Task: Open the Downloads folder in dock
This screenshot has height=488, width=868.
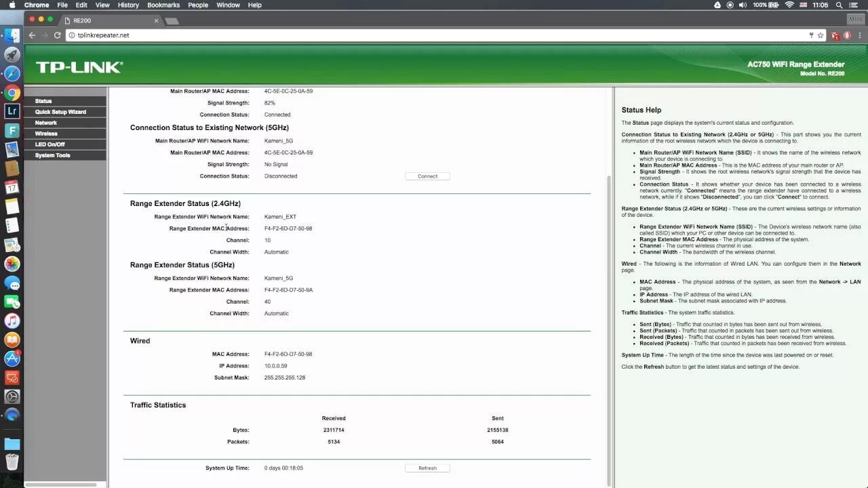Action: coord(12,444)
